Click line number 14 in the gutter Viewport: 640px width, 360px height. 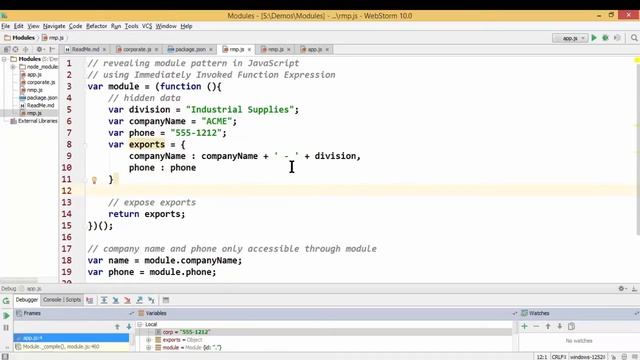pos(67,214)
